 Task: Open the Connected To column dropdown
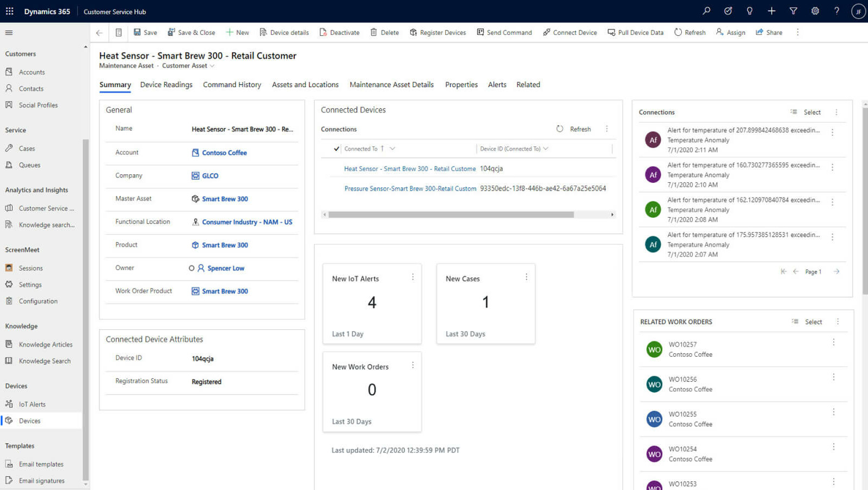click(x=392, y=149)
